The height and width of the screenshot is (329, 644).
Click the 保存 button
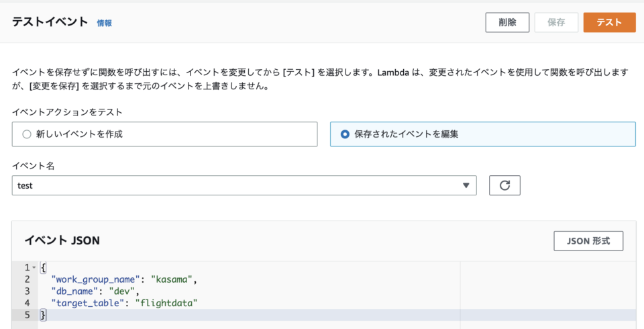coord(555,22)
